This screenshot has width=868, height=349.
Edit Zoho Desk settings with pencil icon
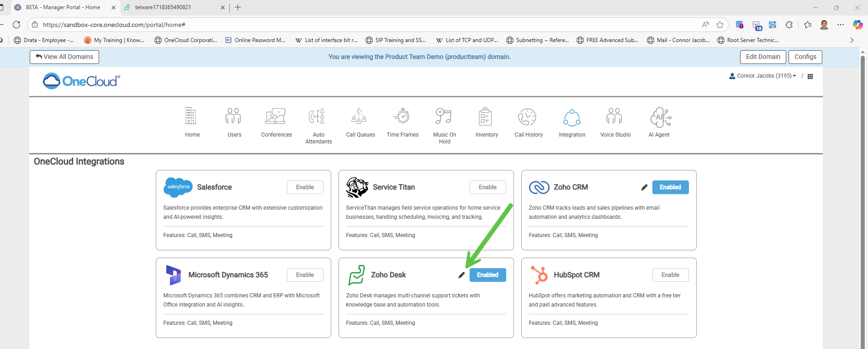coord(461,275)
